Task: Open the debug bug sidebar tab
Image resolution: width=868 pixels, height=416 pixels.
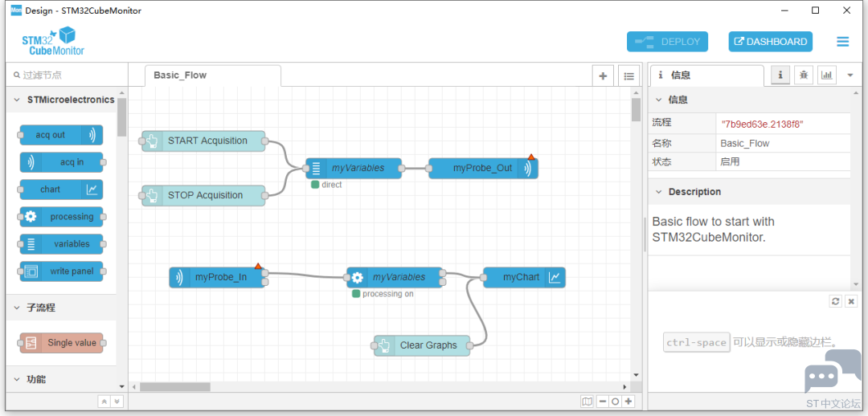Action: 803,75
